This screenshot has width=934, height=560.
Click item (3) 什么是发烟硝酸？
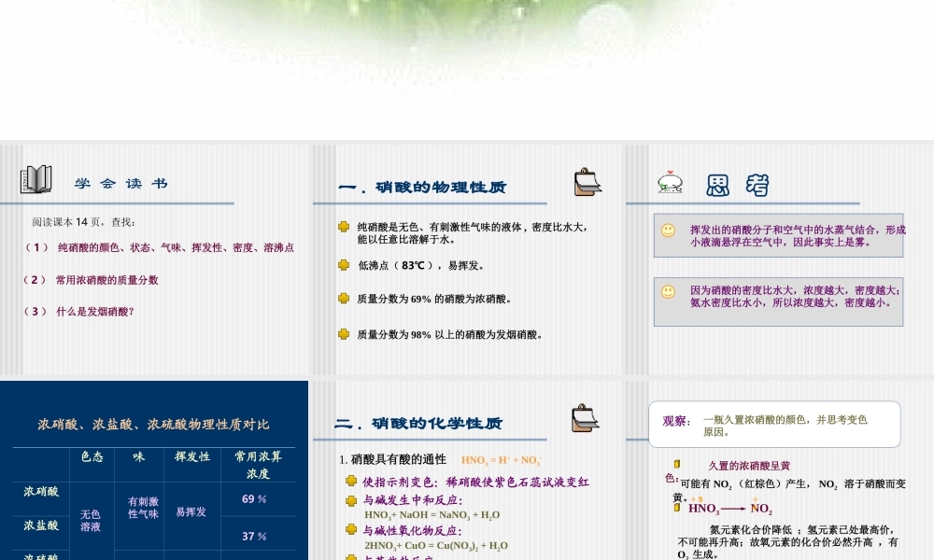[x=78, y=311]
